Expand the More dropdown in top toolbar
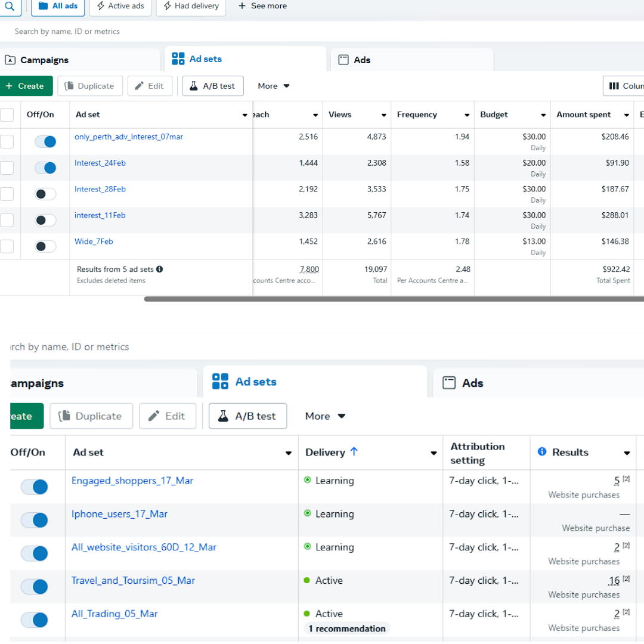This screenshot has width=644, height=644. coord(274,86)
